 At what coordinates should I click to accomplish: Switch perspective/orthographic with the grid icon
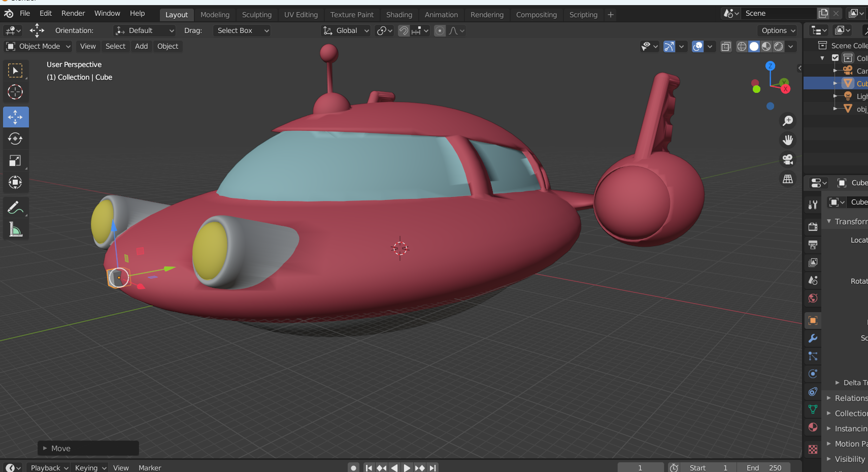point(788,179)
